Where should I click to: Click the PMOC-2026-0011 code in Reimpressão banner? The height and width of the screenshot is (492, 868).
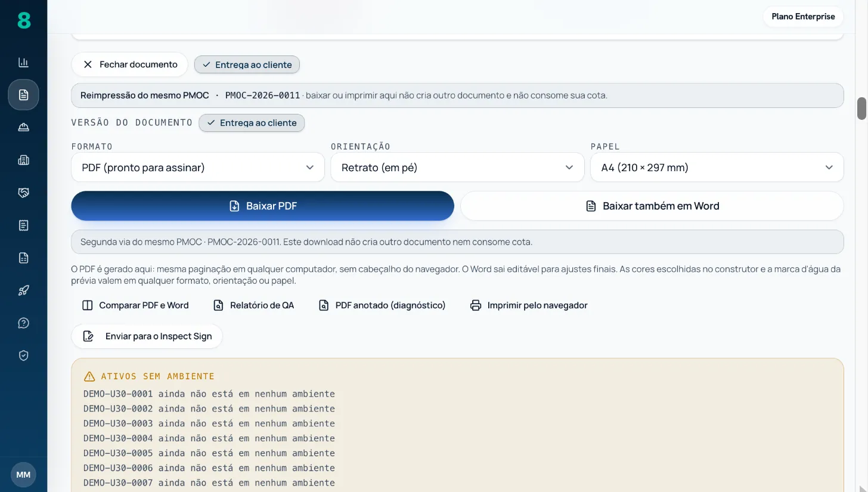point(262,95)
